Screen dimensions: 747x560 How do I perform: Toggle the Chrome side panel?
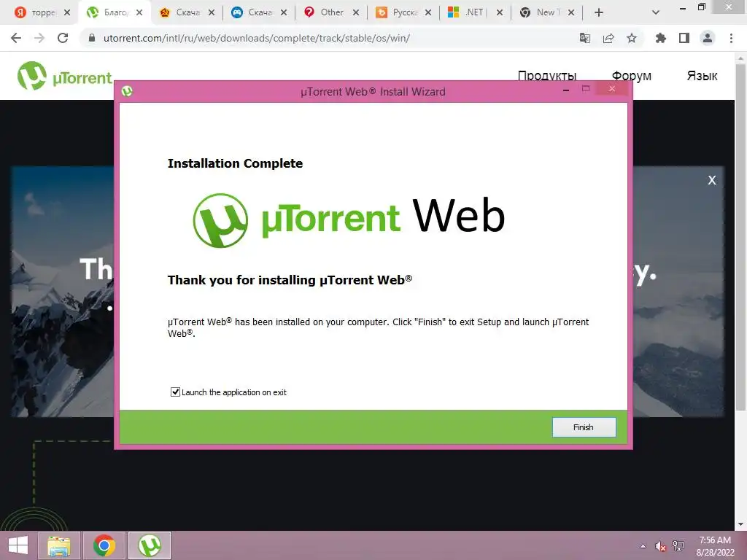coord(684,38)
